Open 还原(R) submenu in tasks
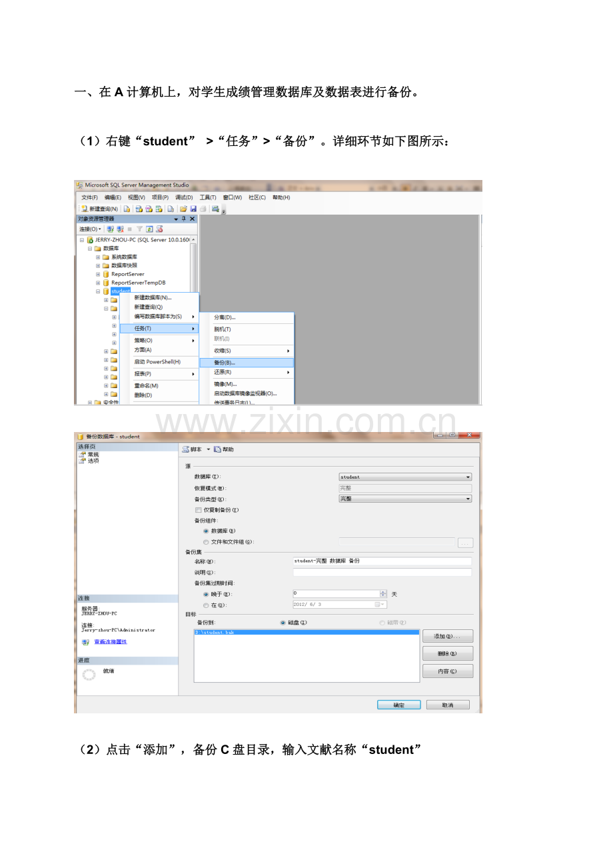Viewport: 613px width, 868px height. pyautogui.click(x=247, y=372)
